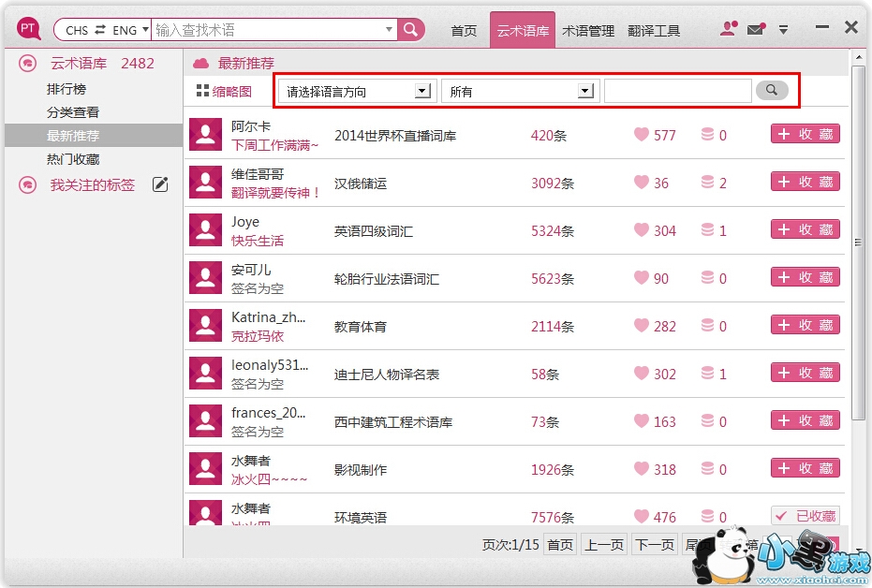Collect the 轮胎行业法语词汇 termbase
This screenshot has height=588, width=872.
805,277
